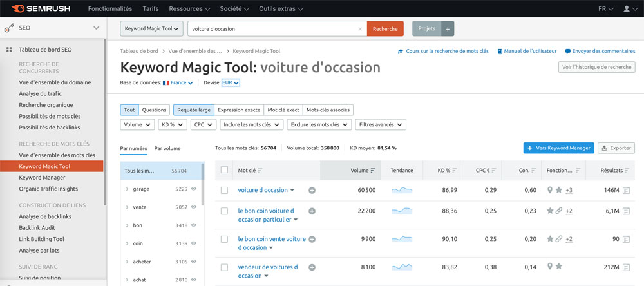Select the Expression exacte match tab
The width and height of the screenshot is (644, 286).
tap(239, 110)
